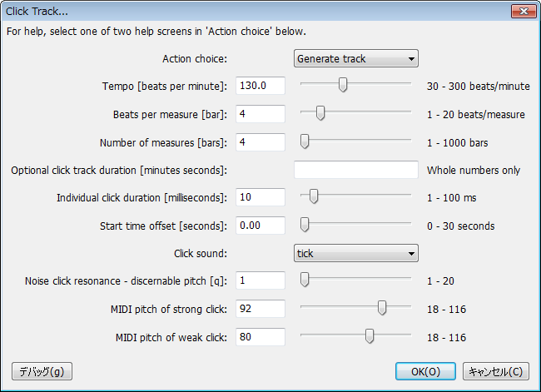541x392 pixels.
Task: Focus the Number of measures field
Action: click(x=261, y=142)
